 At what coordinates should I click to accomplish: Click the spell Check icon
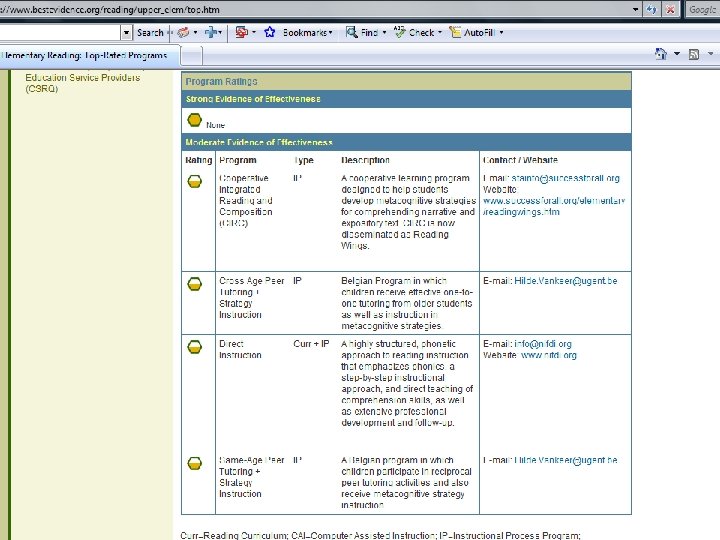click(x=400, y=32)
